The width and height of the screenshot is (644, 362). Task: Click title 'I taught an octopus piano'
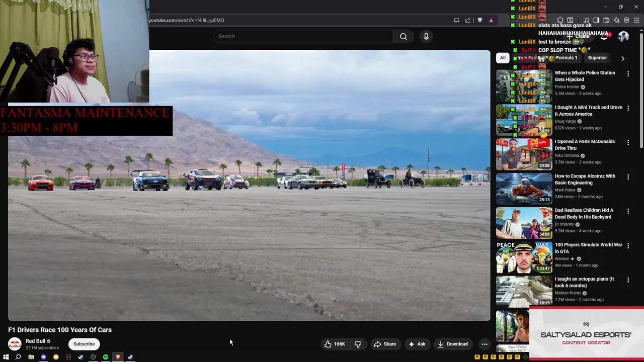584,283
